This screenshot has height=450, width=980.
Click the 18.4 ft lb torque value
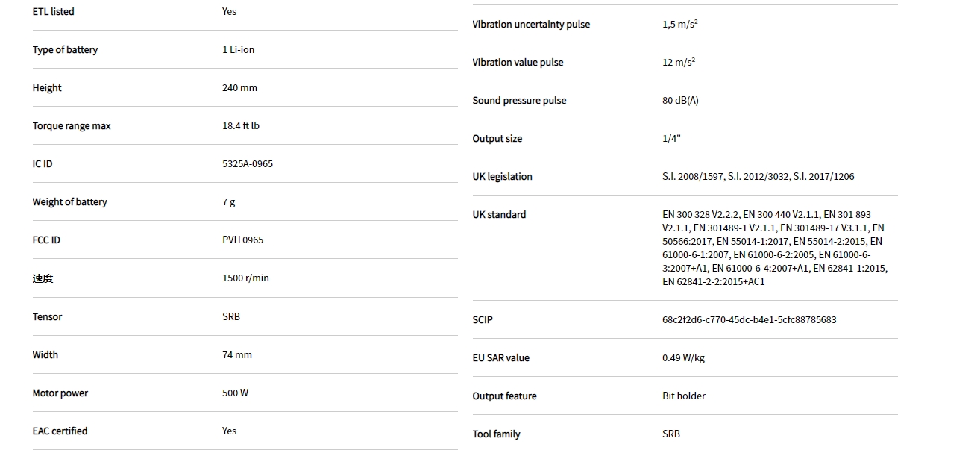pyautogui.click(x=241, y=126)
